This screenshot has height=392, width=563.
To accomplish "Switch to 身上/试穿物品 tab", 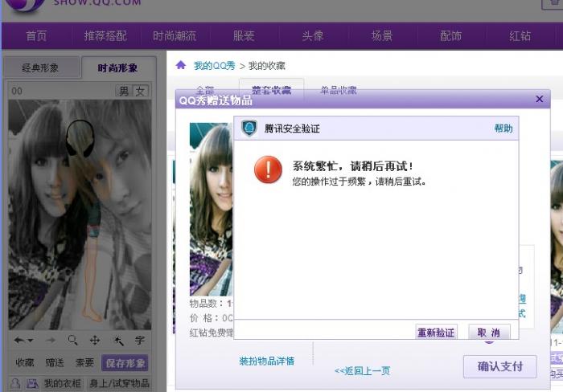I will (x=119, y=384).
